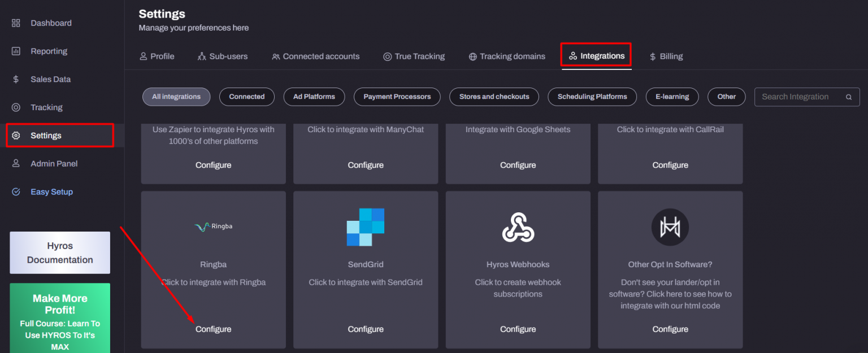Select the Scheduling Platforms filter

tap(592, 97)
